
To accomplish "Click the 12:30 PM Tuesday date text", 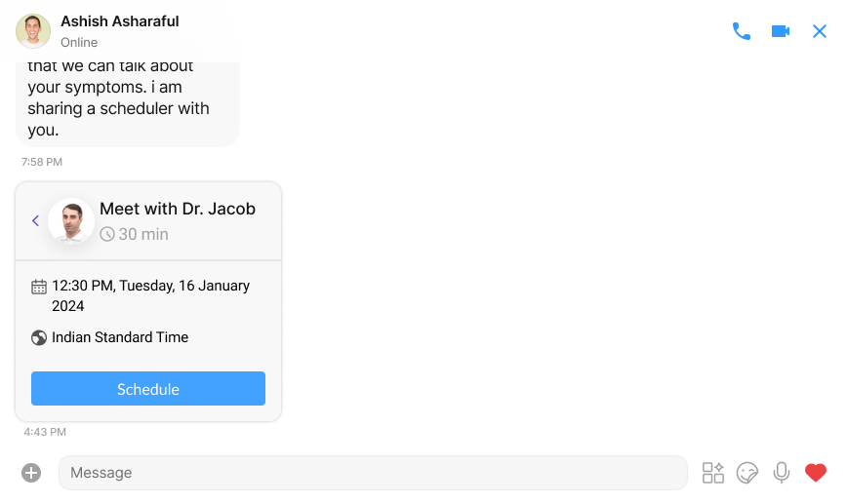I will (150, 295).
